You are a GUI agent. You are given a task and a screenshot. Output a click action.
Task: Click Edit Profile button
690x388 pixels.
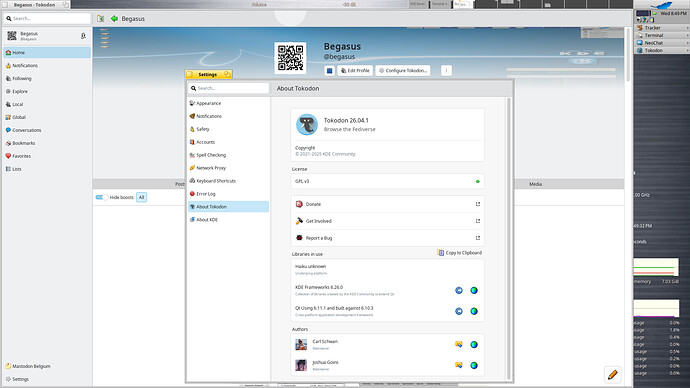point(355,70)
